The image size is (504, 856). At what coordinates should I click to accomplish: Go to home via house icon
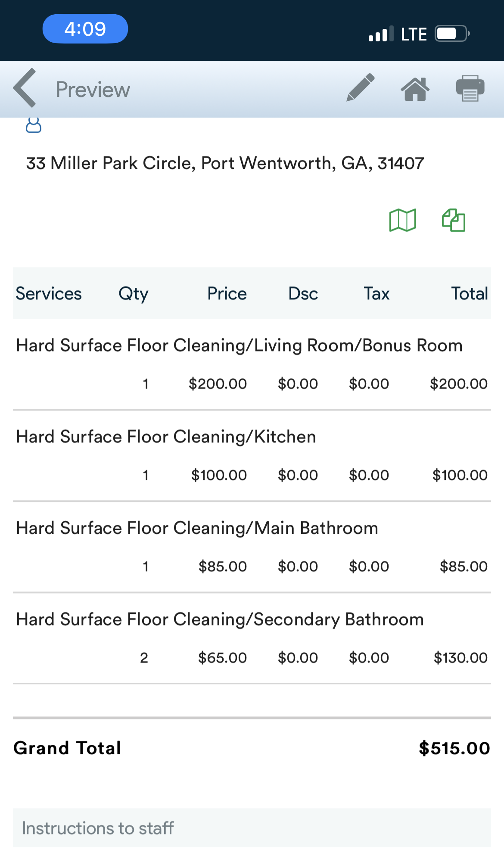415,89
